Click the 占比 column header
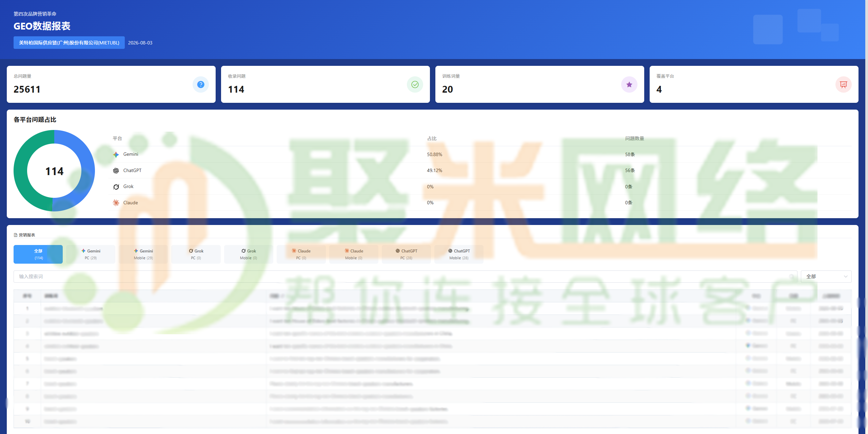 (432, 138)
